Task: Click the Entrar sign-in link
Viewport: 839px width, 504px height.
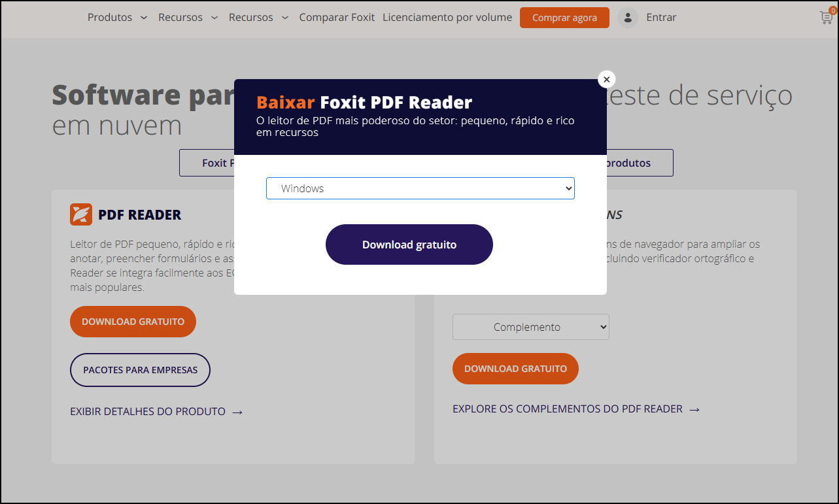Action: (661, 18)
